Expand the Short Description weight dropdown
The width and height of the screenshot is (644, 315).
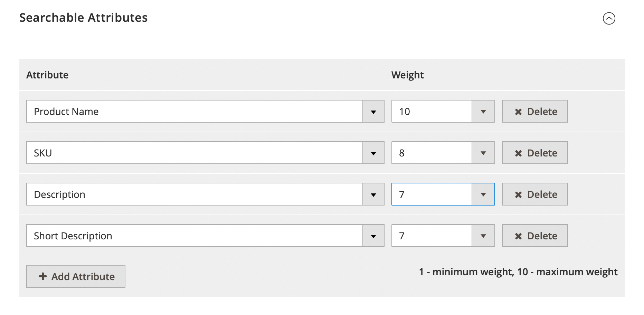pyautogui.click(x=483, y=236)
